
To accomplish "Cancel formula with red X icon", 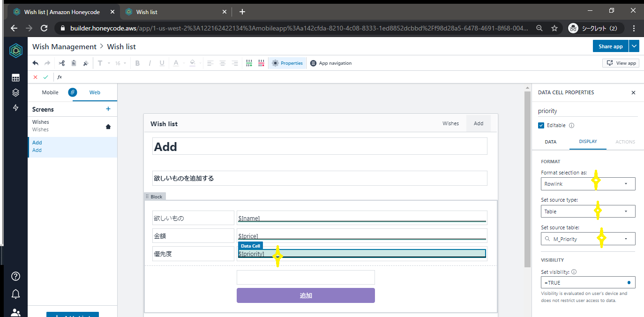I will pos(35,77).
